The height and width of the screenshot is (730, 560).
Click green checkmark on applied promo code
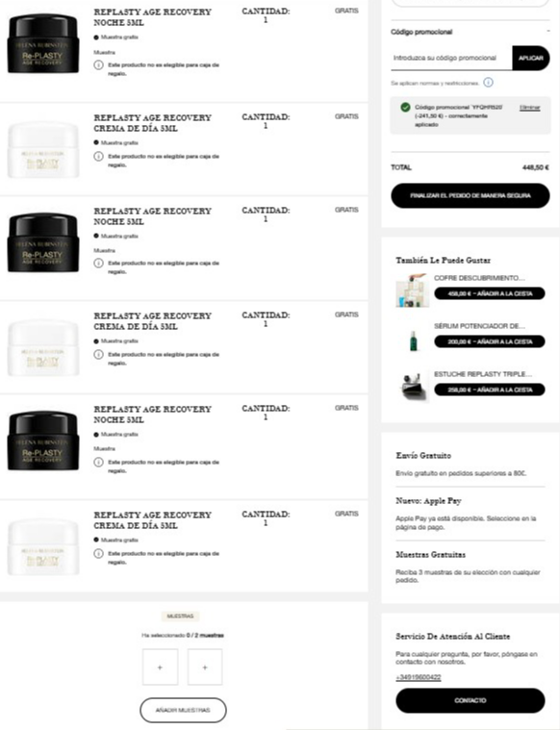point(405,107)
